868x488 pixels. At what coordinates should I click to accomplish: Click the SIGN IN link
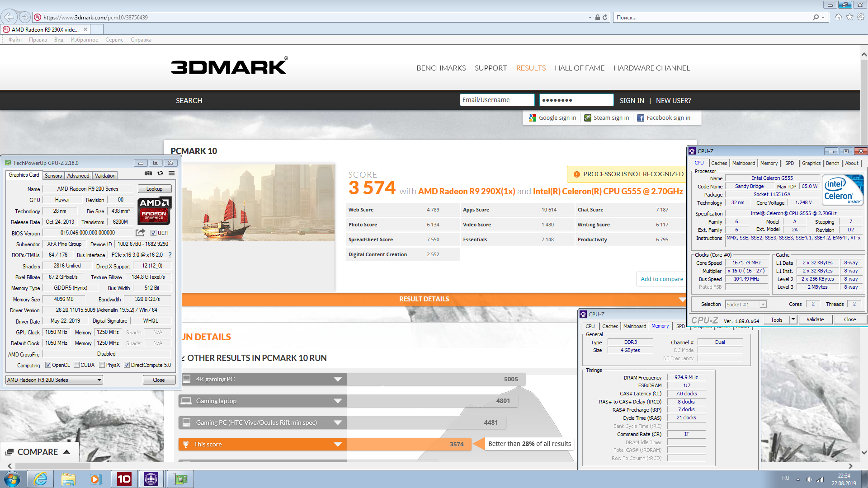[x=632, y=101]
